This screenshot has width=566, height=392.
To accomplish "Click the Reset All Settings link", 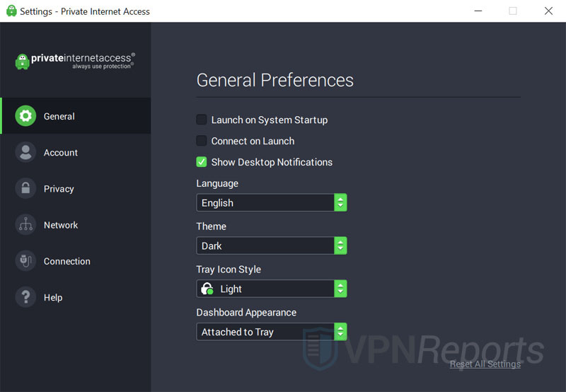I will tap(485, 364).
